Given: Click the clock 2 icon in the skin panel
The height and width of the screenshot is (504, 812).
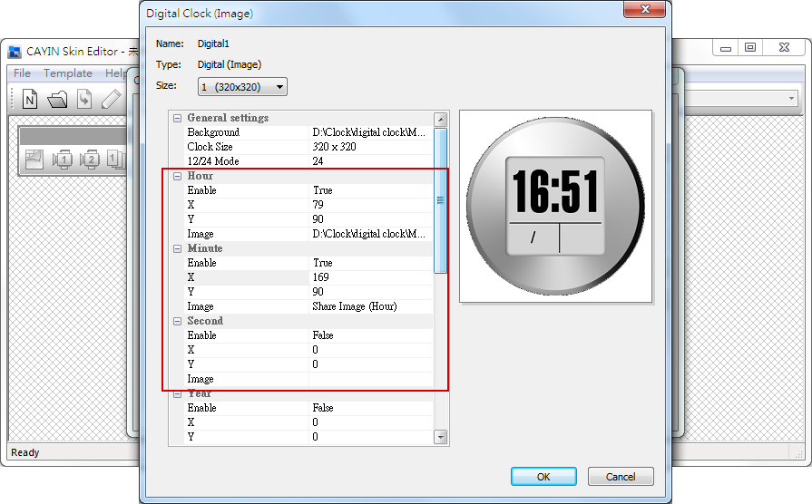Looking at the screenshot, I should point(90,160).
